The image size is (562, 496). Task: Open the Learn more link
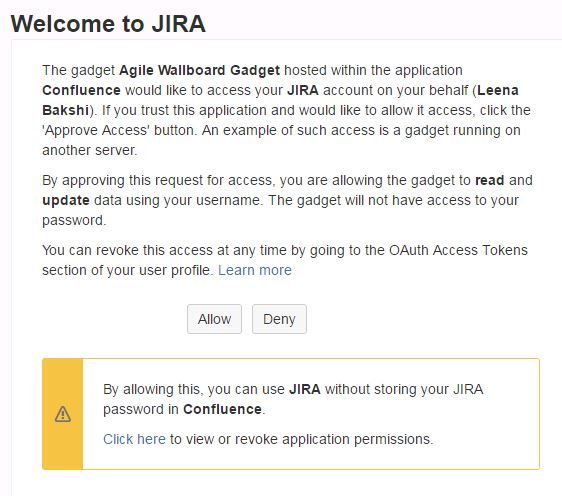(x=255, y=270)
